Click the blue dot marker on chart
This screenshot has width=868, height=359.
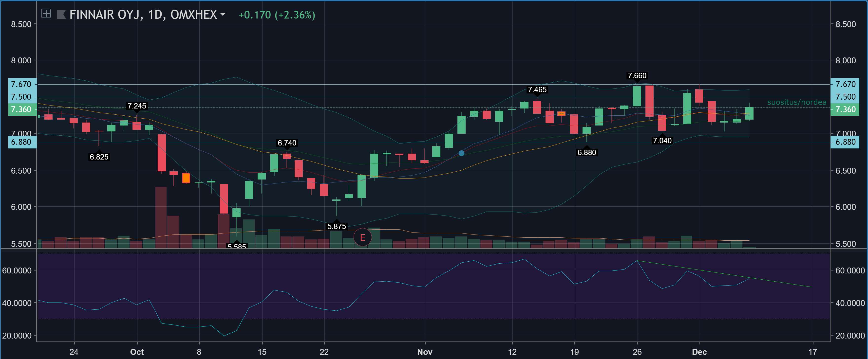[x=461, y=153]
